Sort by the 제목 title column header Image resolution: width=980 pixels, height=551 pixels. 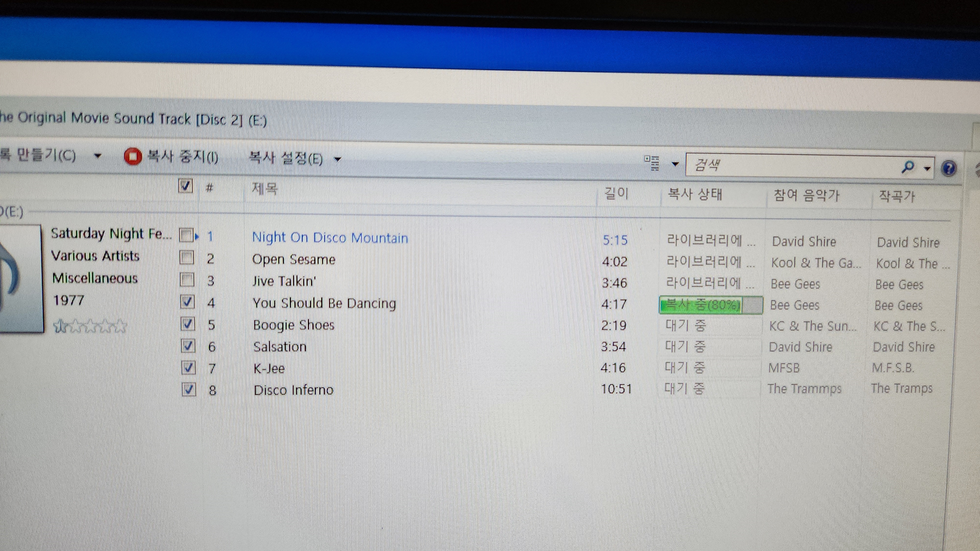tap(265, 189)
